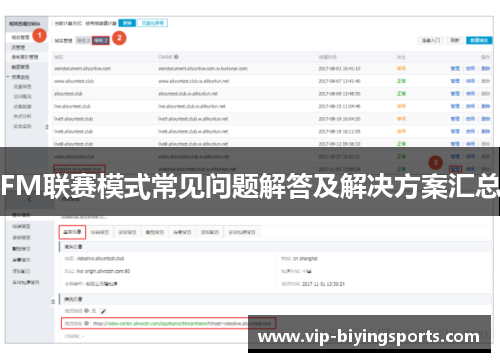
Task: Click the pencil edit icon in the push info section
Action: (103, 311)
